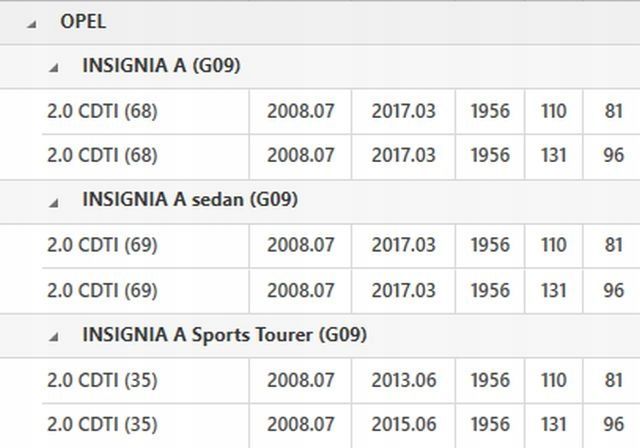Select the first 2.0 CDTI (35) engine cell
Screen dimensions: 640x448
pyautogui.click(x=102, y=381)
